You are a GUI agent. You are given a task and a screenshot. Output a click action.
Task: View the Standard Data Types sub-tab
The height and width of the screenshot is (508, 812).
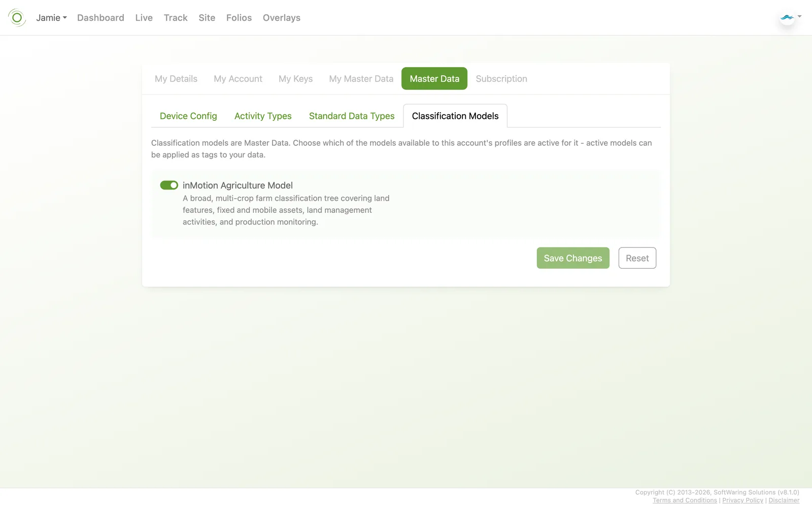tap(352, 116)
